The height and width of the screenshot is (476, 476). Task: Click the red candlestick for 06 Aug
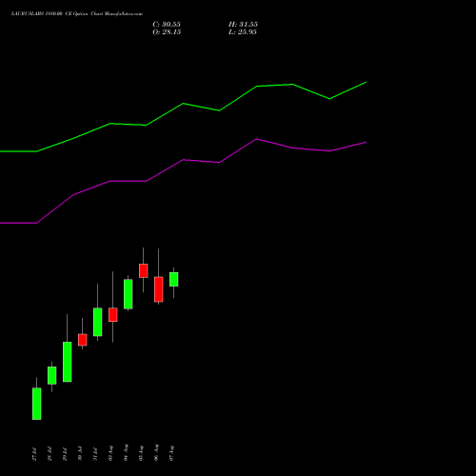pos(159,289)
